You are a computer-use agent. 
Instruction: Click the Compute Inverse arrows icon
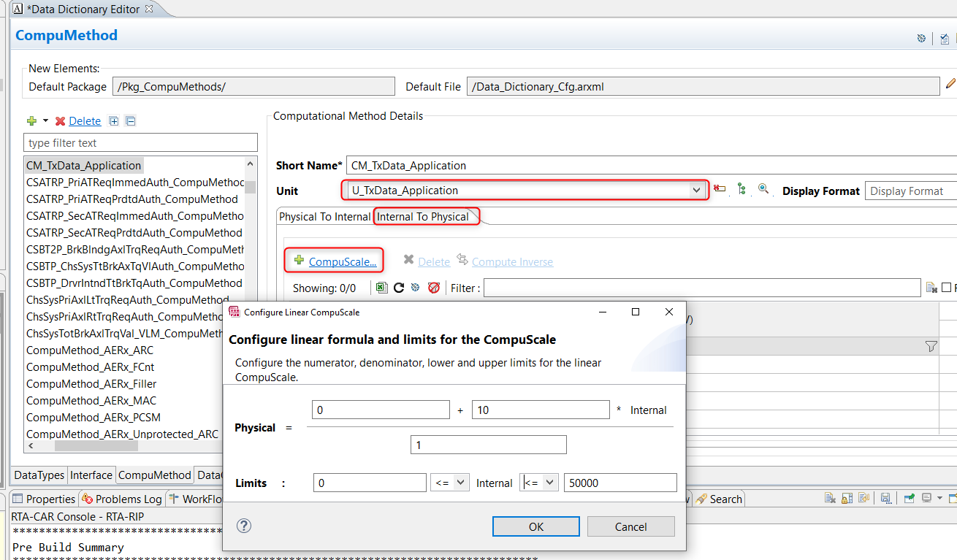click(x=462, y=260)
